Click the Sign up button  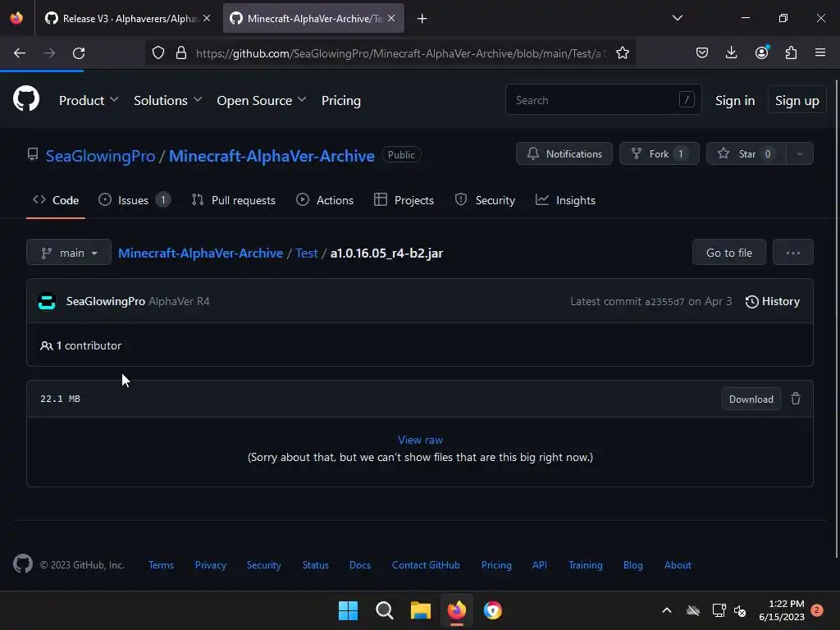(797, 100)
